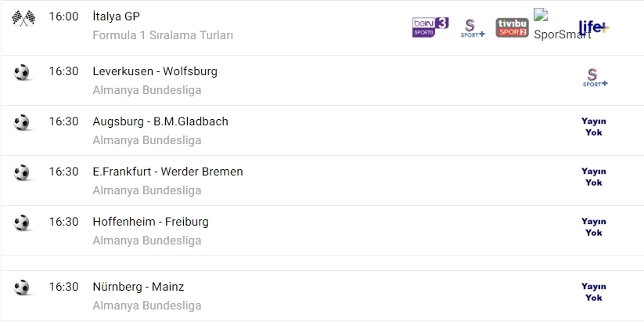644x322 pixels.
Task: Click the checkered racing flags icon
Action: 21,17
